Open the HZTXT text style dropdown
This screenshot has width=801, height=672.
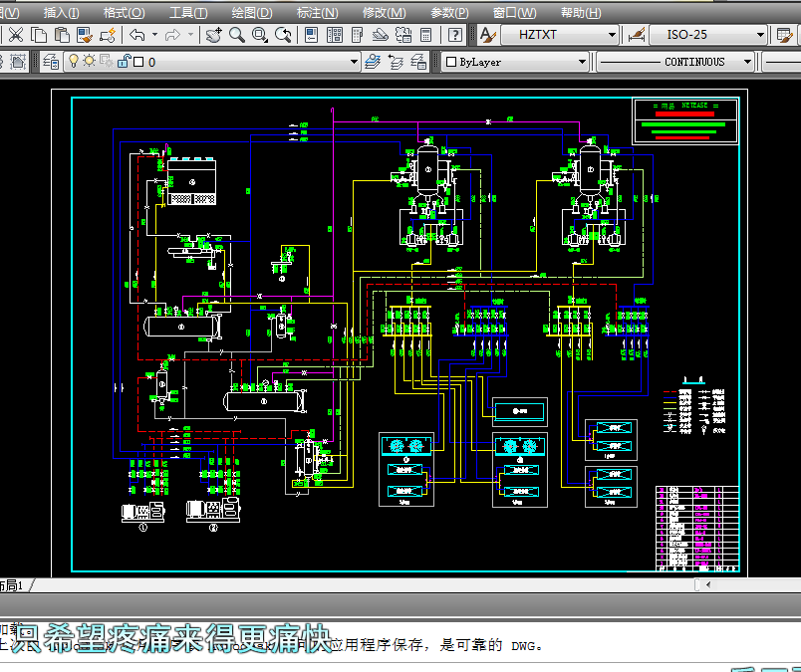pos(612,35)
